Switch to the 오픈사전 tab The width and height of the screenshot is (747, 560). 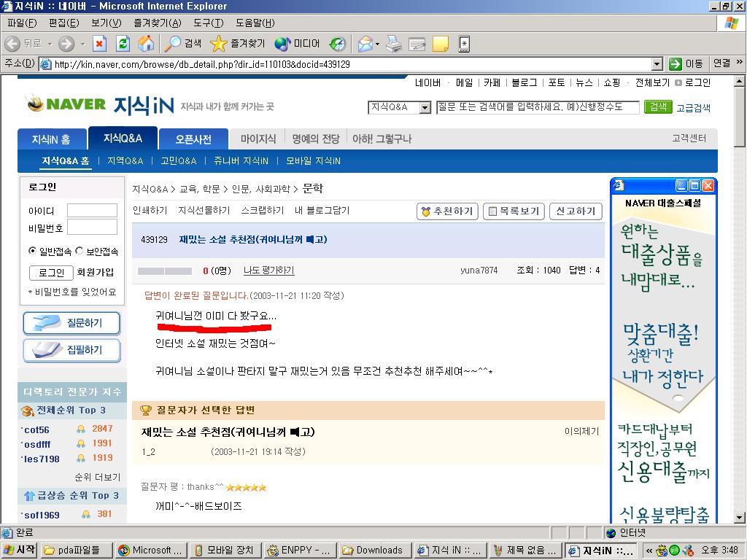(193, 139)
